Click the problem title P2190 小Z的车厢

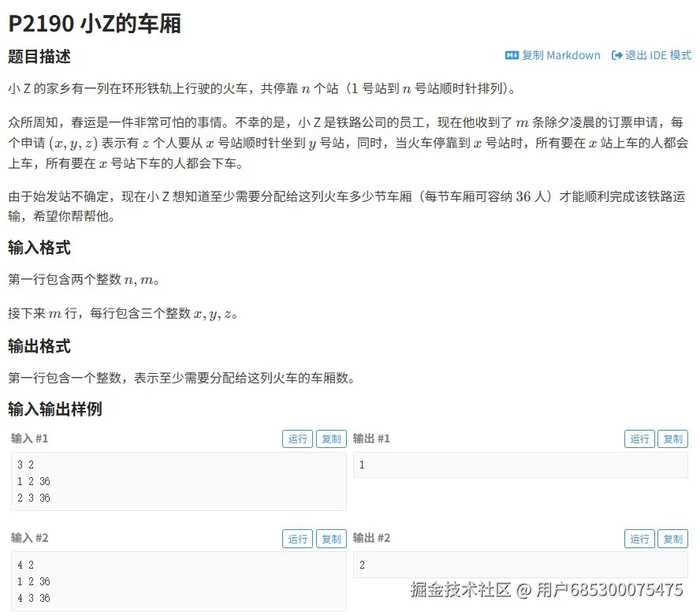point(95,24)
